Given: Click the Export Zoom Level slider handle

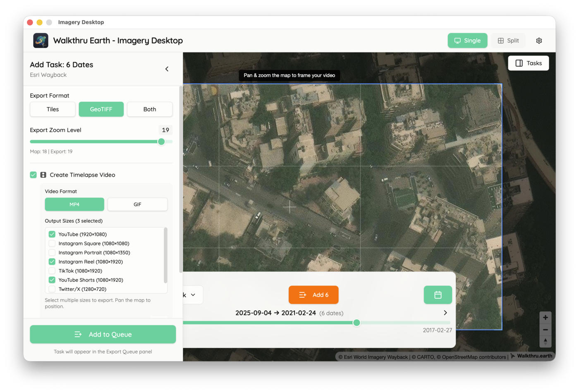Looking at the screenshot, I should (161, 142).
